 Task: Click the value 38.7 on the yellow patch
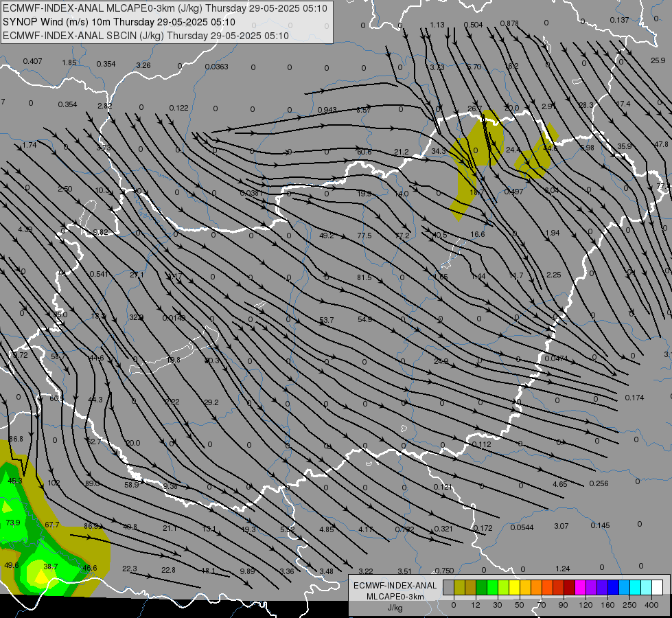coord(51,566)
